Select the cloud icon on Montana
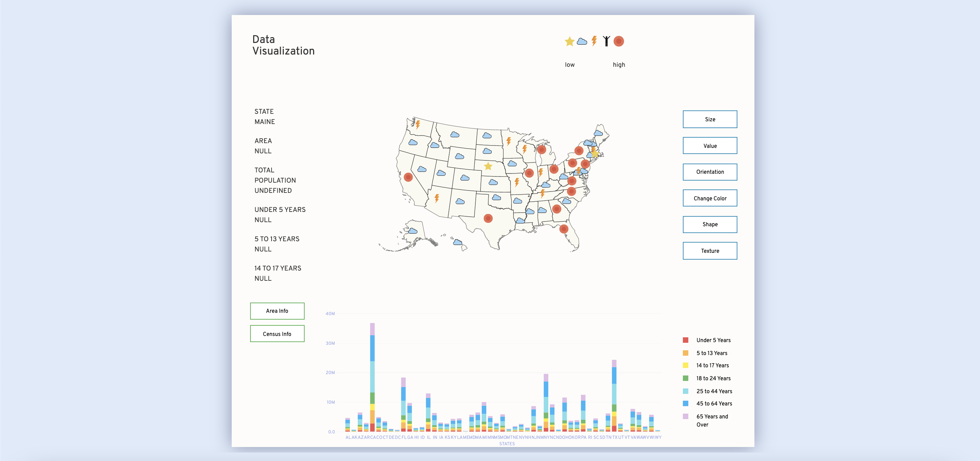This screenshot has width=980, height=461. 455,134
